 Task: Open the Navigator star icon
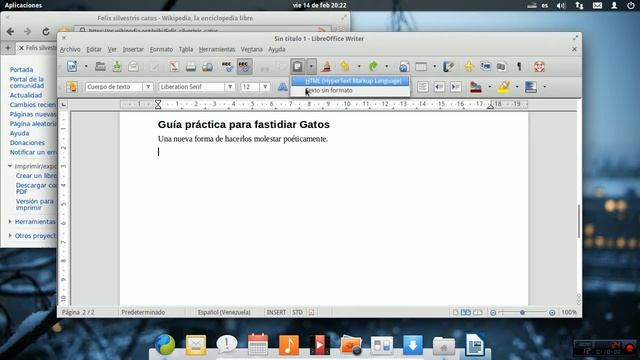pos(469,67)
